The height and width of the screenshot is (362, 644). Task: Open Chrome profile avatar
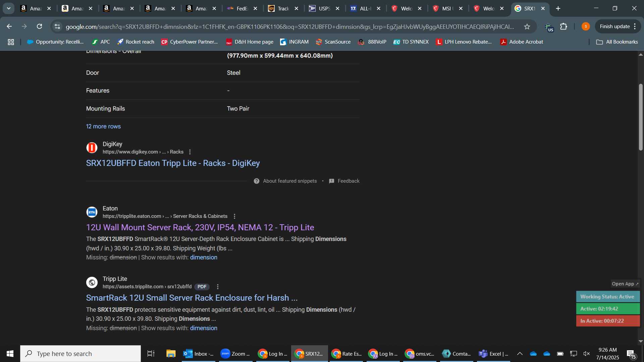[x=586, y=26]
